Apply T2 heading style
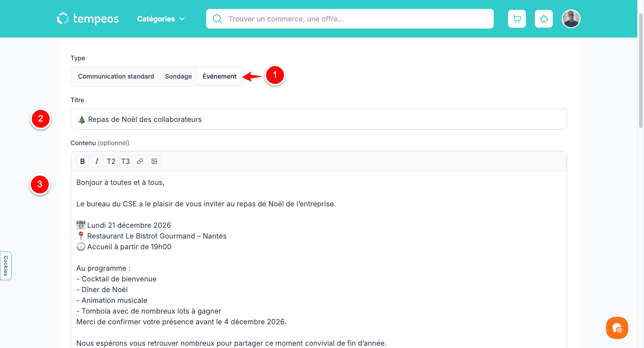The width and height of the screenshot is (644, 348). 111,161
